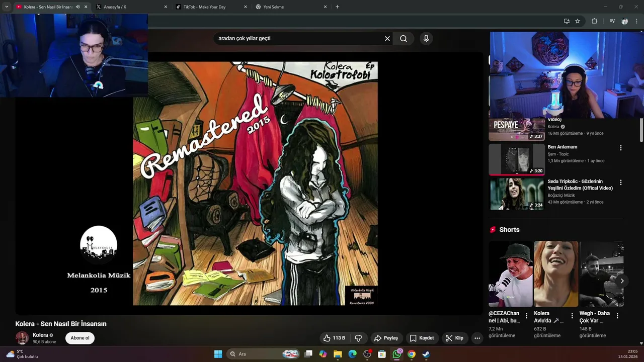Show next Shorts with arrow button
Screen dimensions: 644x362
[x=622, y=281]
